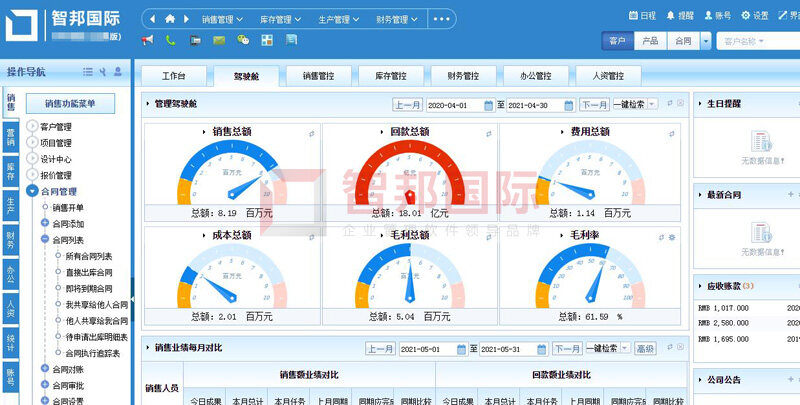This screenshot has width=800, height=405.
Task: Collapse the 合同列表 tree node
Action: tap(45, 240)
